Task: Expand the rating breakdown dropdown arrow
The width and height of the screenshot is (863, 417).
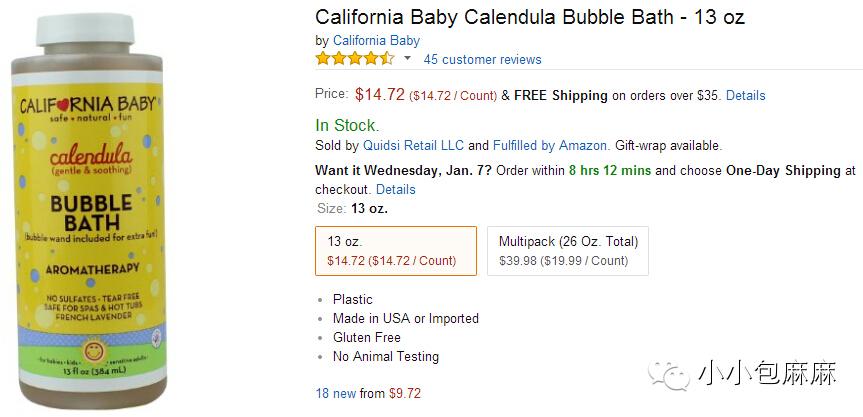Action: click(408, 59)
